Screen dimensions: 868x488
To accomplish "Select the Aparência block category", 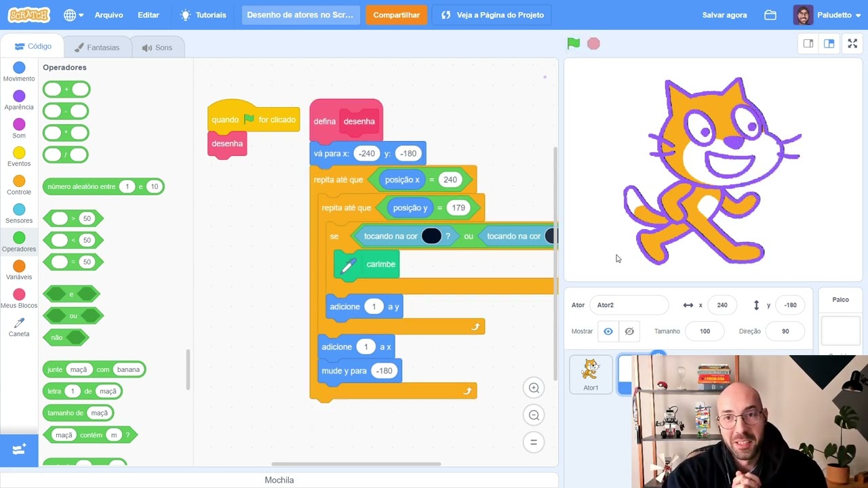I will [x=19, y=100].
